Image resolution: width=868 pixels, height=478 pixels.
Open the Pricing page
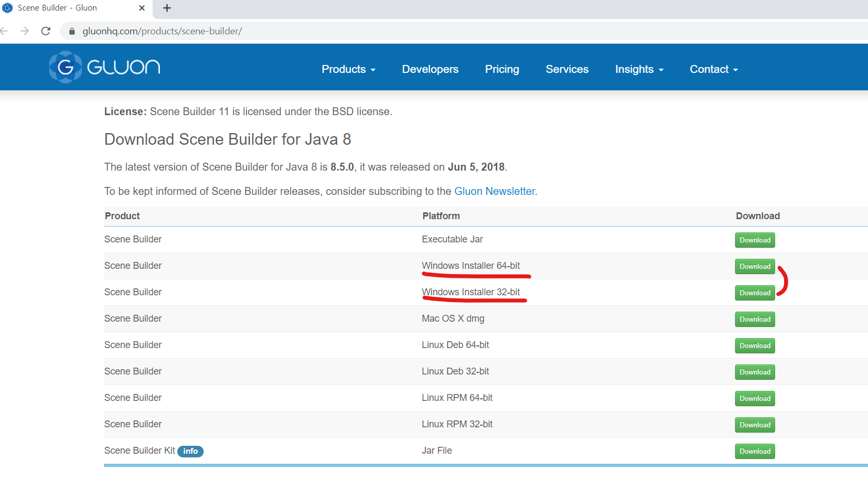pos(502,69)
